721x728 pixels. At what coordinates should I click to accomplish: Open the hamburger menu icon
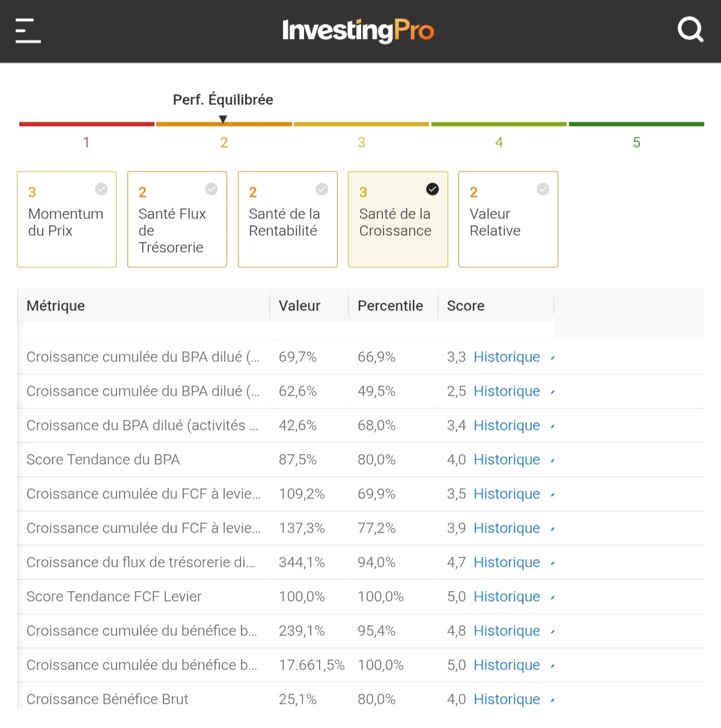[x=28, y=31]
